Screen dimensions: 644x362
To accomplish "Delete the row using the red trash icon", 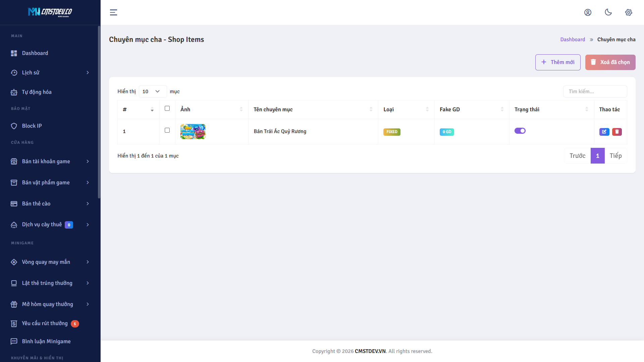I will (x=617, y=132).
